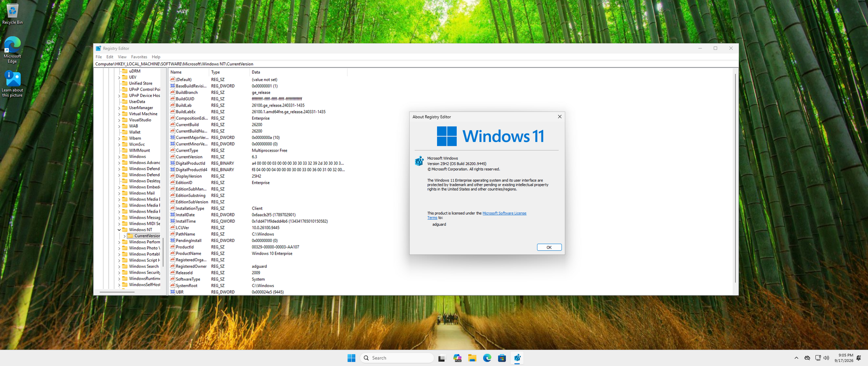Collapse the Windows NT tree node
The height and width of the screenshot is (366, 868).
(x=119, y=230)
